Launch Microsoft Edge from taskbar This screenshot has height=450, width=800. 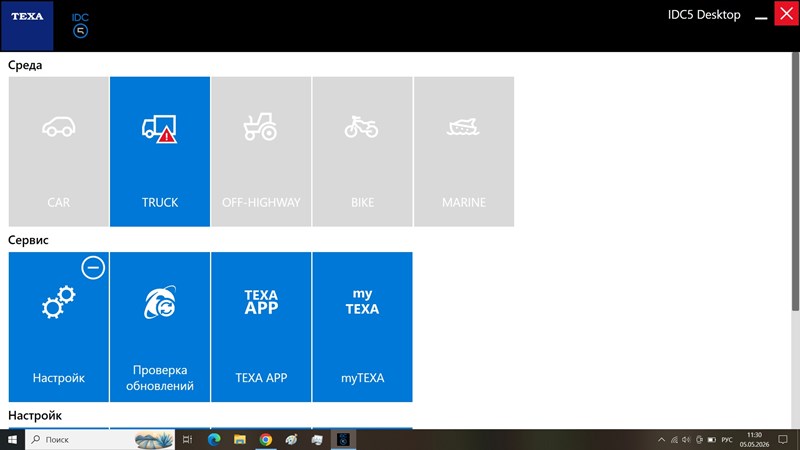(x=214, y=439)
